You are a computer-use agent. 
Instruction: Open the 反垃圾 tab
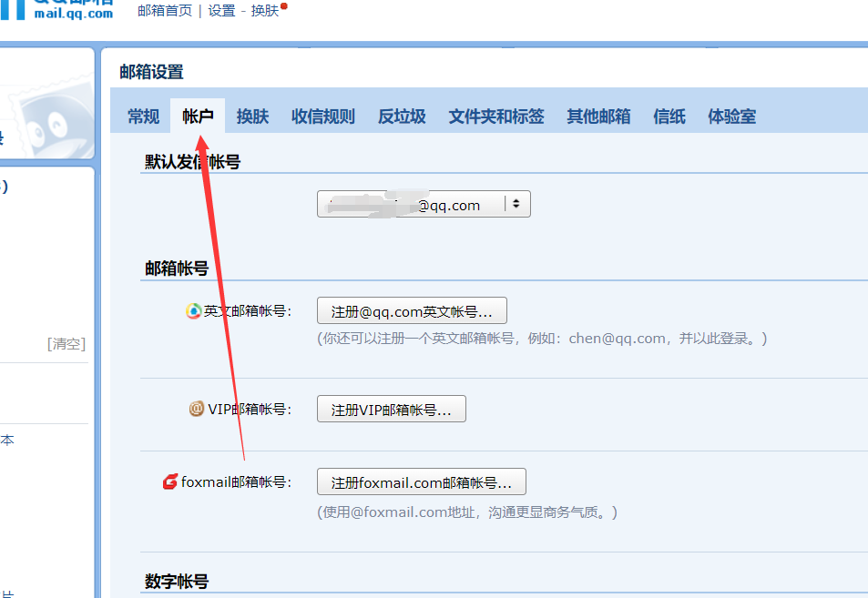pyautogui.click(x=402, y=117)
